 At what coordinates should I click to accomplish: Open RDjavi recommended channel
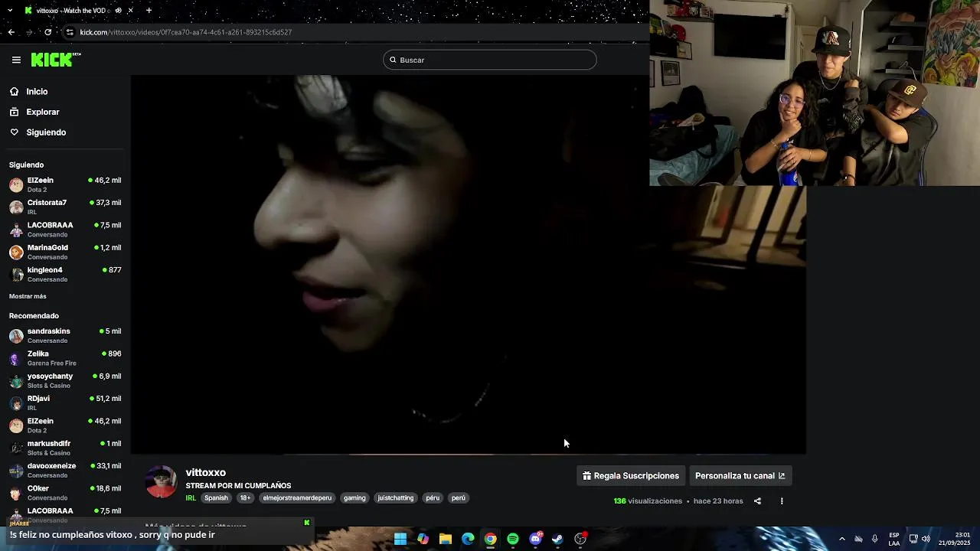tap(65, 403)
